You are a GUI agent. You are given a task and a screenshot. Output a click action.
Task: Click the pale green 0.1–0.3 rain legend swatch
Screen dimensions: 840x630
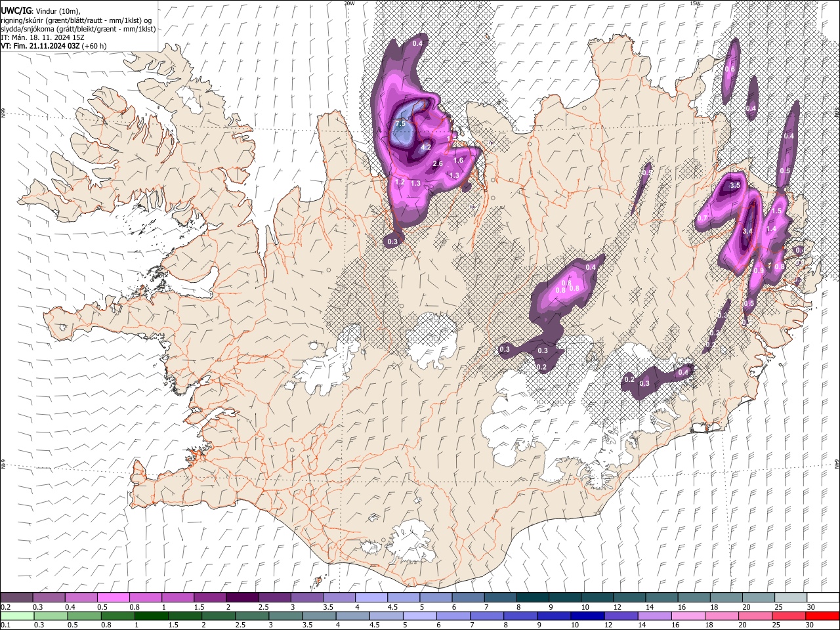coord(16,616)
